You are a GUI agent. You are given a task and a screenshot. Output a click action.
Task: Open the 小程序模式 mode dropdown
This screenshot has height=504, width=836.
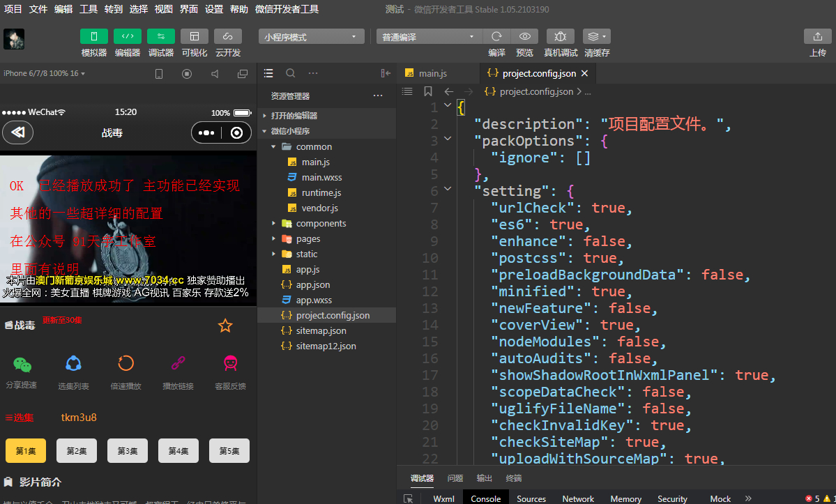[x=312, y=37]
